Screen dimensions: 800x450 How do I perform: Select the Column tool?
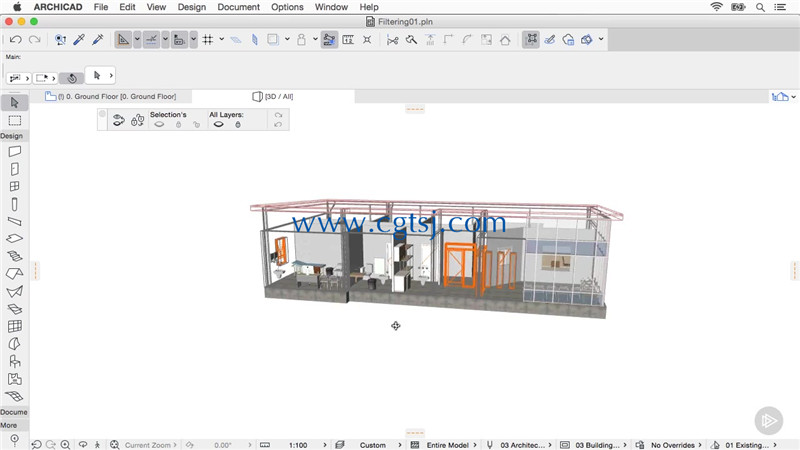point(14,204)
